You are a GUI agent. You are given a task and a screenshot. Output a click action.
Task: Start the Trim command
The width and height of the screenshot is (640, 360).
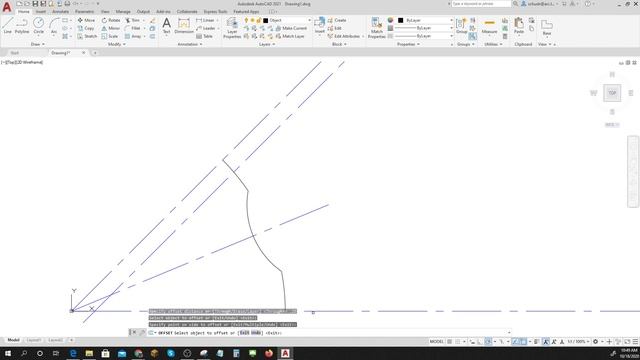tap(132, 20)
